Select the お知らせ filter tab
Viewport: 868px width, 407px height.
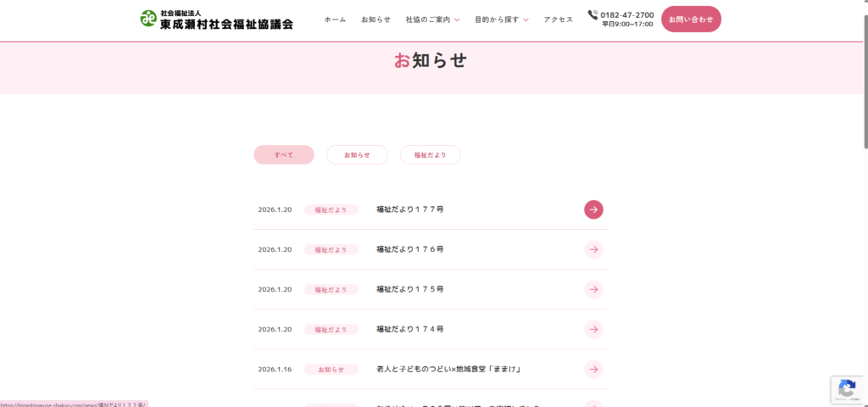[x=357, y=155]
